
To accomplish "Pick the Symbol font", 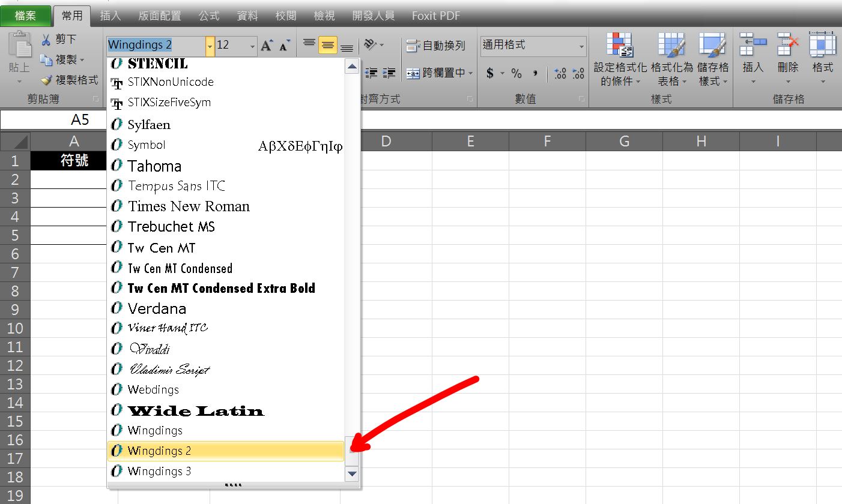I will coord(226,145).
